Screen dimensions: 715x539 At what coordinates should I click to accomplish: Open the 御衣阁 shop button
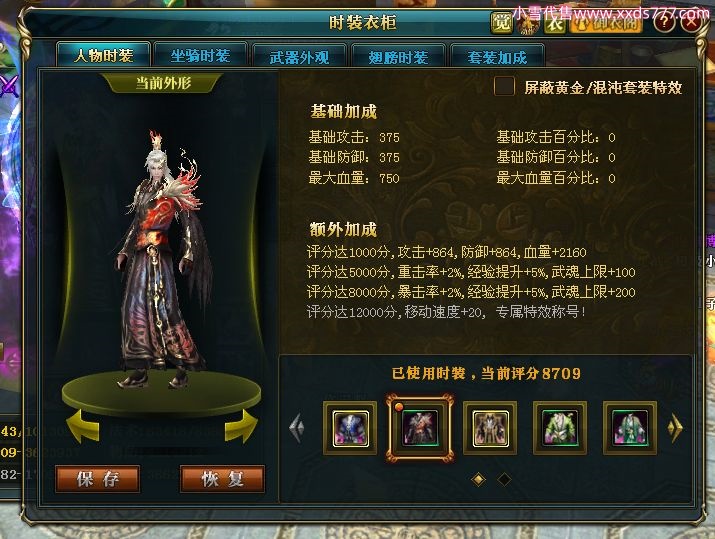tap(607, 23)
